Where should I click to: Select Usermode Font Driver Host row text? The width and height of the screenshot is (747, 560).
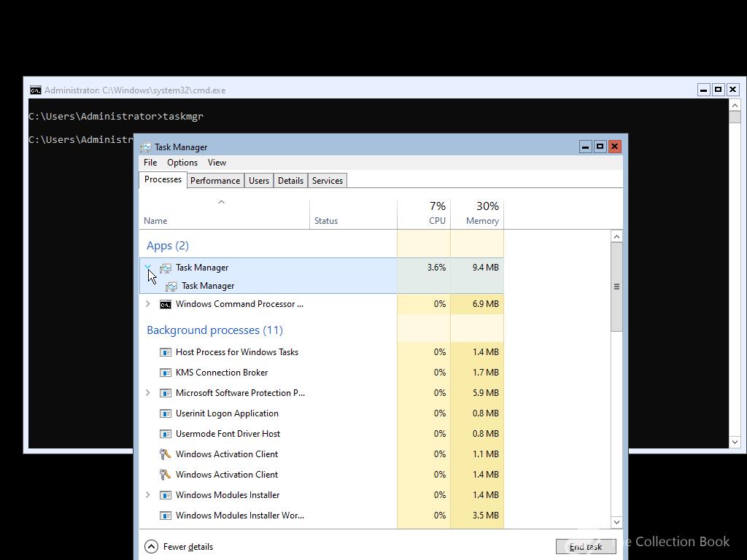pyautogui.click(x=228, y=434)
